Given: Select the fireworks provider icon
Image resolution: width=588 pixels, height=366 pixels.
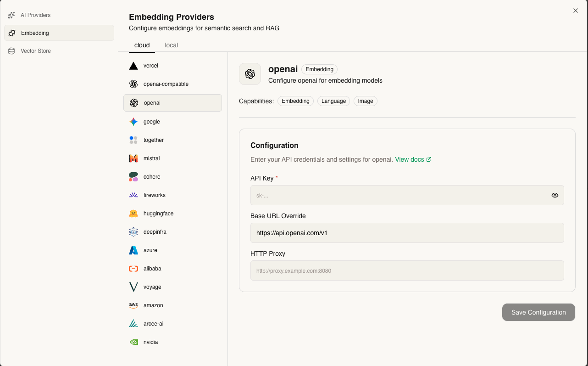Looking at the screenshot, I should (133, 195).
